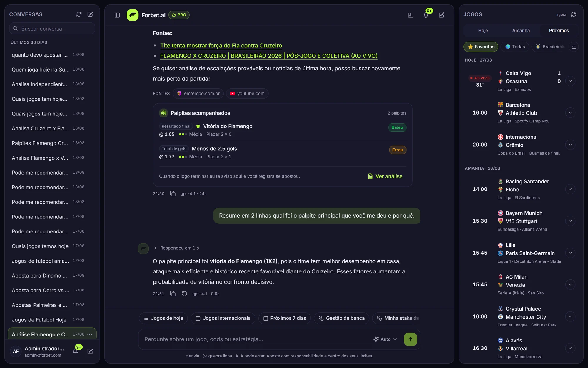Open Analisa Cruzeiro x Fla... conversation

[x=52, y=128]
